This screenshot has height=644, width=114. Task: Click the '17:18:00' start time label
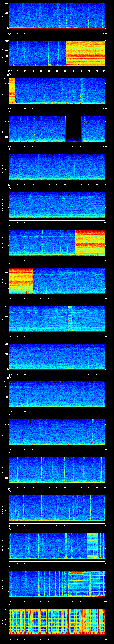click(9, 147)
